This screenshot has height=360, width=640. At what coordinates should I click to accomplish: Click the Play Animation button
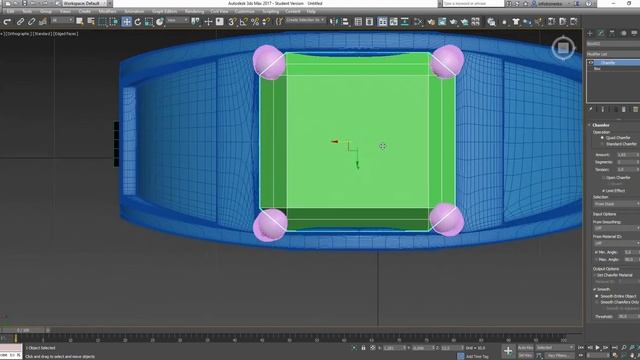tap(597, 348)
